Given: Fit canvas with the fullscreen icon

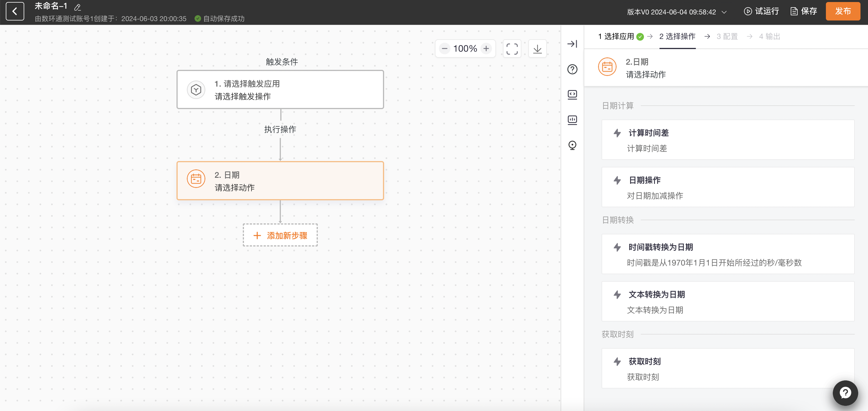Looking at the screenshot, I should tap(512, 48).
